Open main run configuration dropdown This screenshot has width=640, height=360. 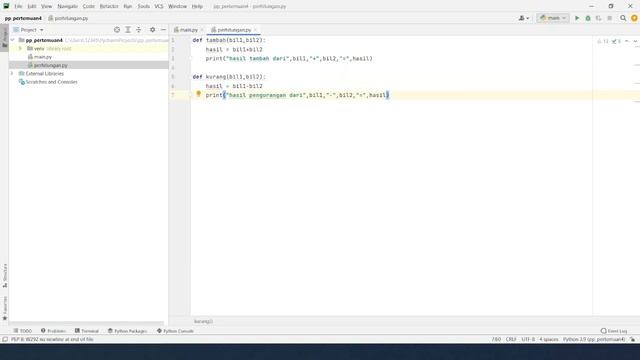(x=553, y=18)
